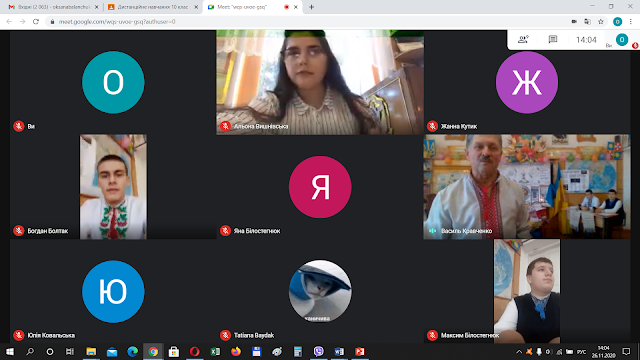The height and width of the screenshot is (360, 640).
Task: Select the teal 'O' avatar tile labeled Ви
Action: pos(113,82)
